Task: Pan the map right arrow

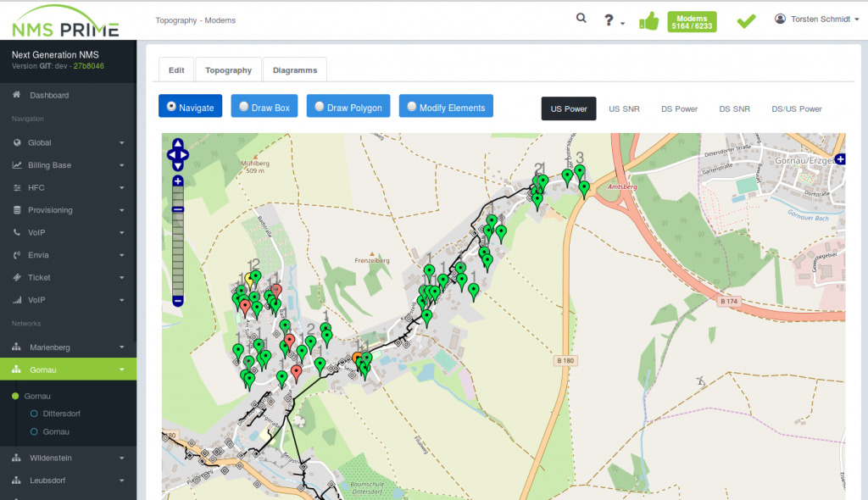Action: coord(184,155)
